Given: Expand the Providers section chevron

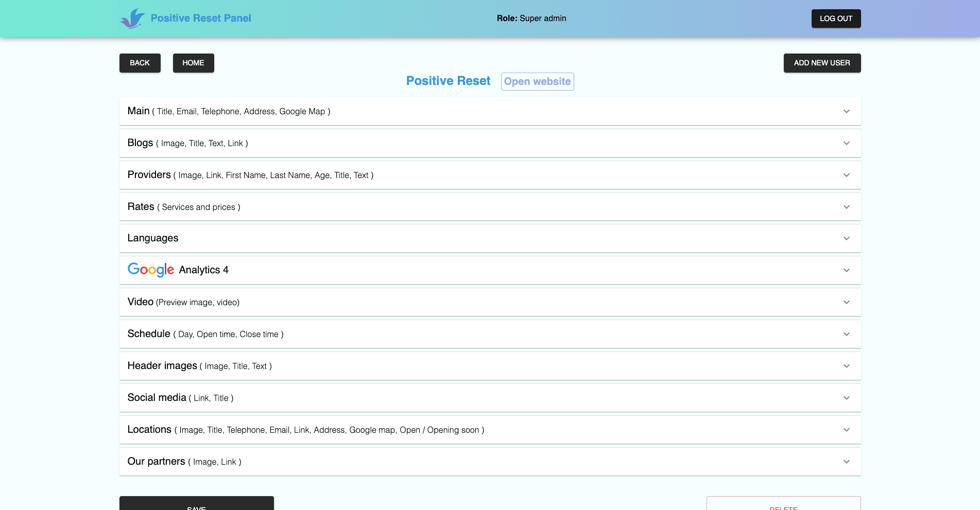Looking at the screenshot, I should point(847,175).
